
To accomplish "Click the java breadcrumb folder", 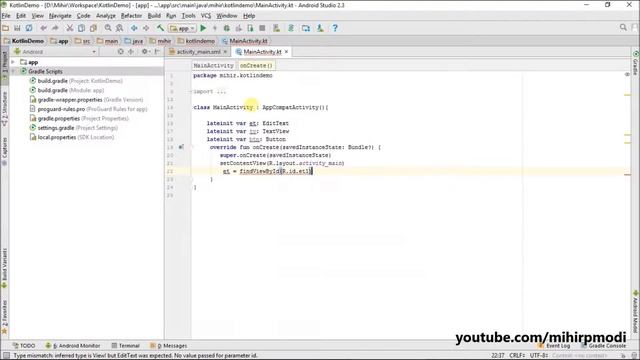I will [x=134, y=41].
